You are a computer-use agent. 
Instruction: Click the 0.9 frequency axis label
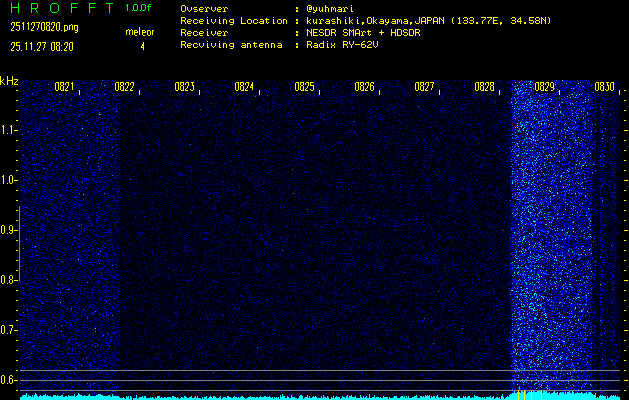click(8, 230)
